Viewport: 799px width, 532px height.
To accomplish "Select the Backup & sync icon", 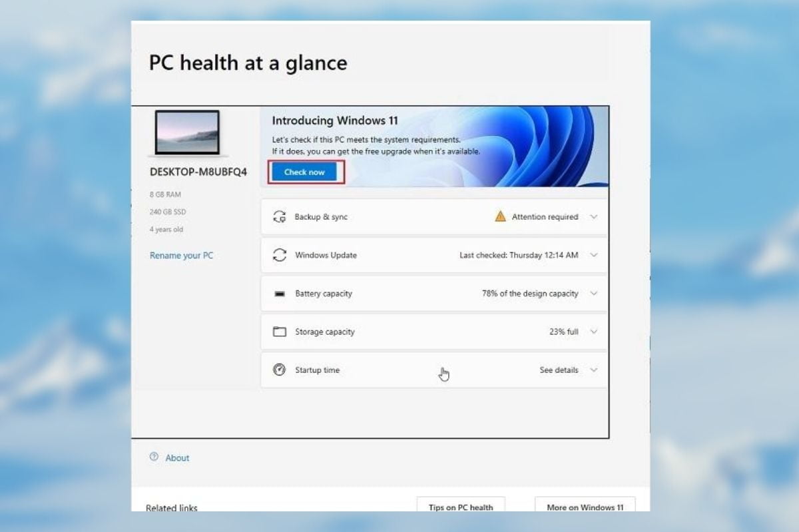I will tap(280, 216).
